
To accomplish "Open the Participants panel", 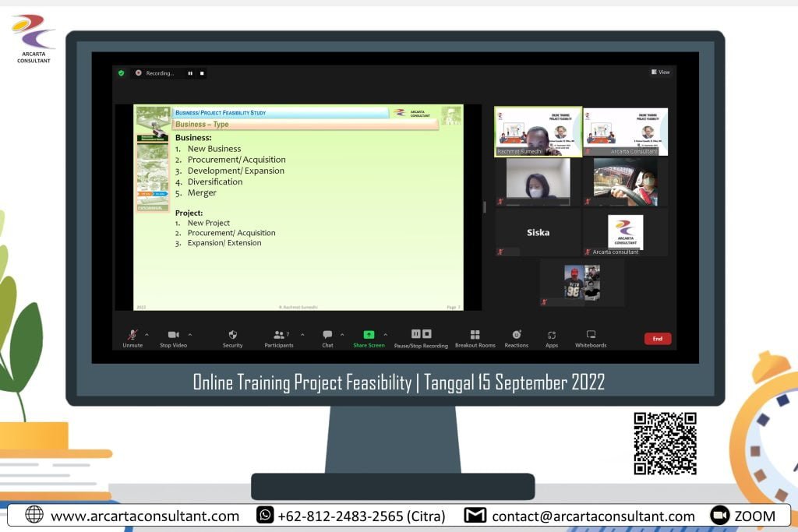I will (x=279, y=335).
